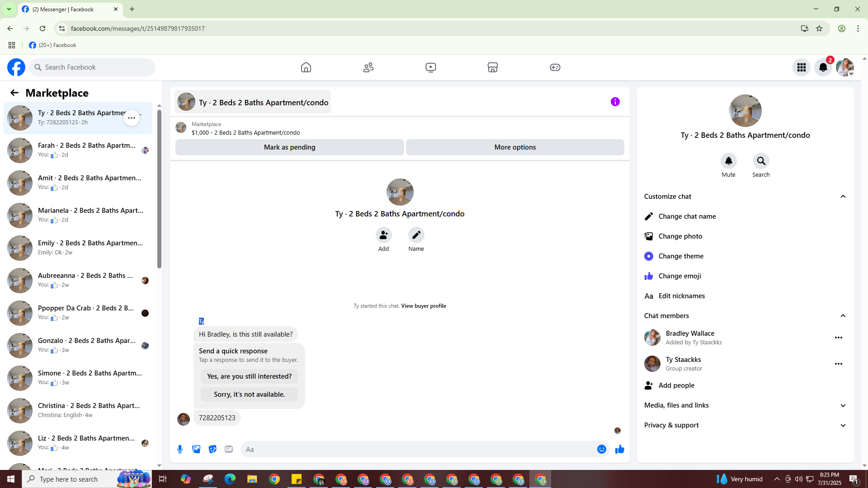868x488 pixels.
Task: Collapse the Customize chat section
Action: pyautogui.click(x=843, y=197)
